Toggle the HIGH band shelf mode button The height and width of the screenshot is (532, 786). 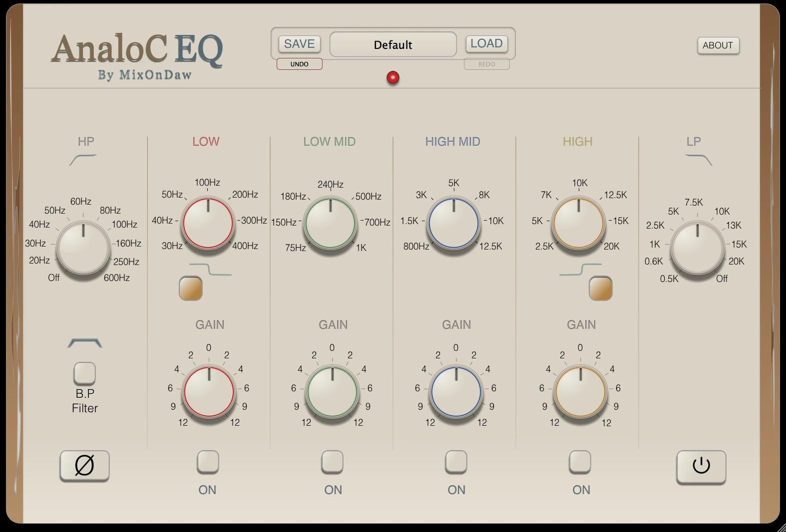coord(601,288)
